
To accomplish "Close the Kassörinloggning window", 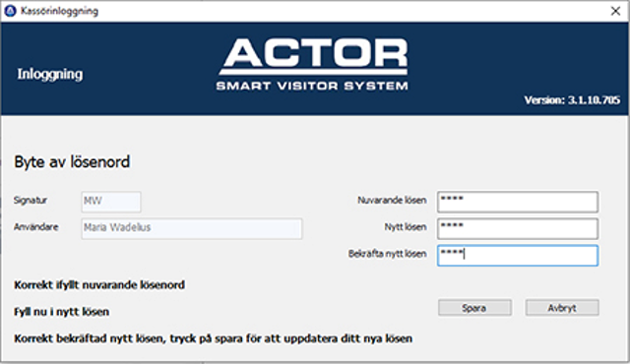I will coord(615,11).
